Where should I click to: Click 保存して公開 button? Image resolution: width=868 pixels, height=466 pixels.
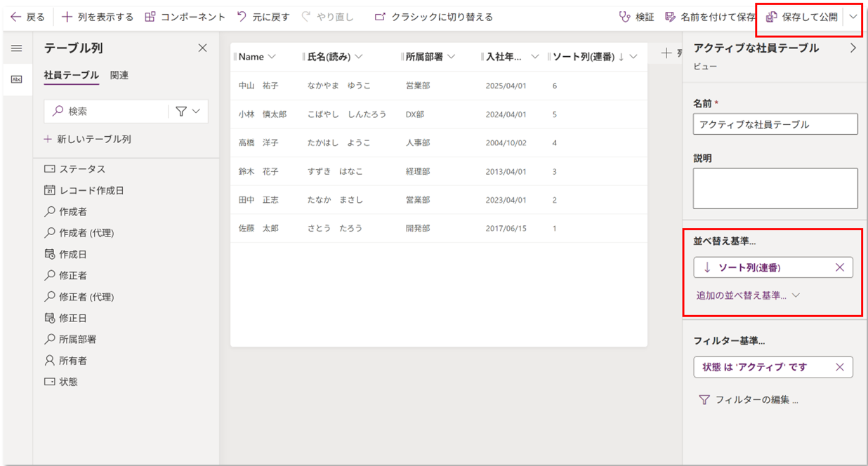(x=801, y=17)
